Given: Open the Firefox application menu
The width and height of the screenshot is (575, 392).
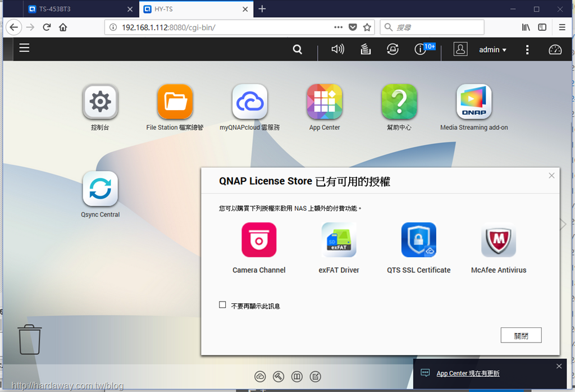Looking at the screenshot, I should [562, 27].
